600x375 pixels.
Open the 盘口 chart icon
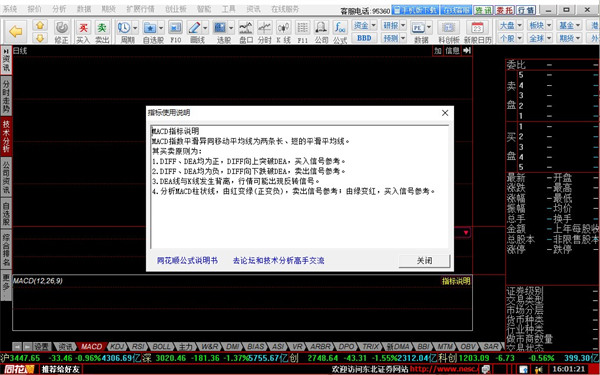246,28
